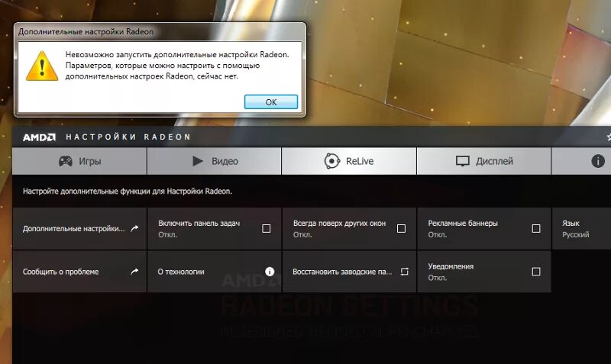Viewport: 611px width, 364px height.
Task: Click the dialog title Дополнительные настройки Radeon
Action: (x=86, y=31)
